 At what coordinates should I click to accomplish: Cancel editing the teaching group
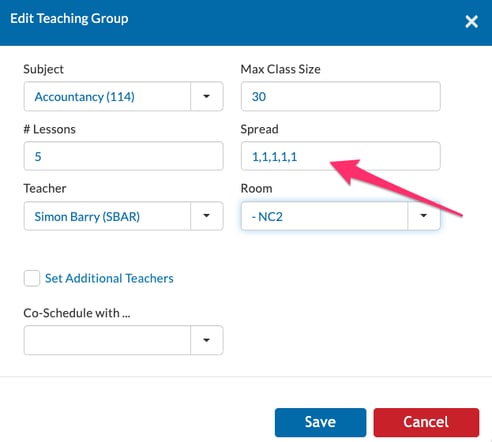pos(426,422)
